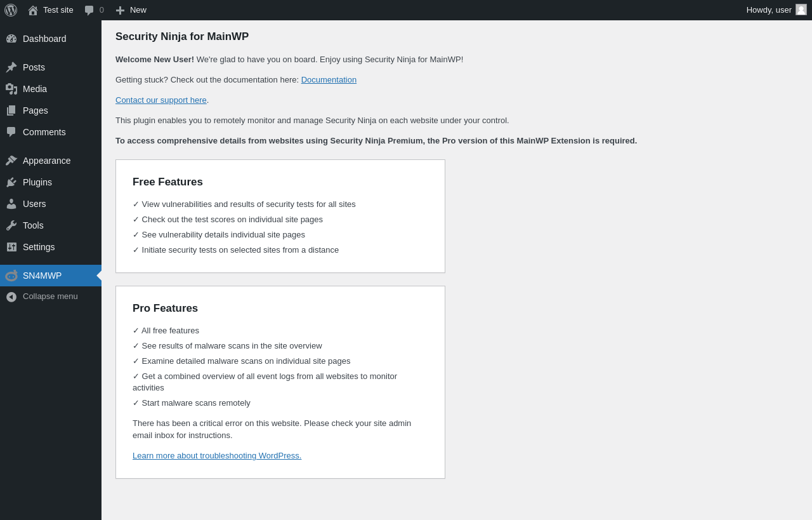Click 'Get a combined overview of all event logs' item

tap(265, 382)
